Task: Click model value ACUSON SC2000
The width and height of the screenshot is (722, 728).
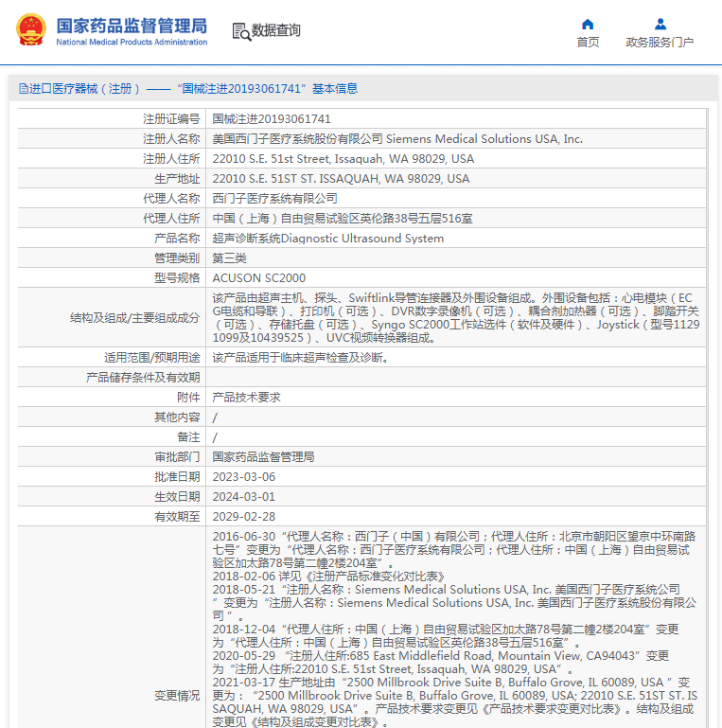Action: [x=259, y=278]
